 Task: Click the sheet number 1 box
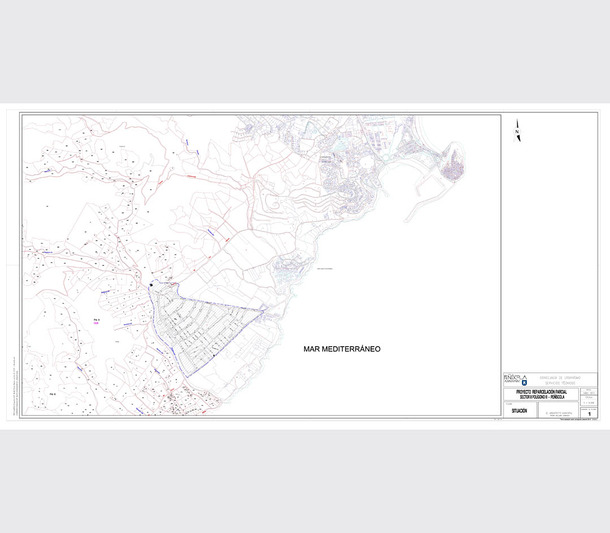coord(590,412)
